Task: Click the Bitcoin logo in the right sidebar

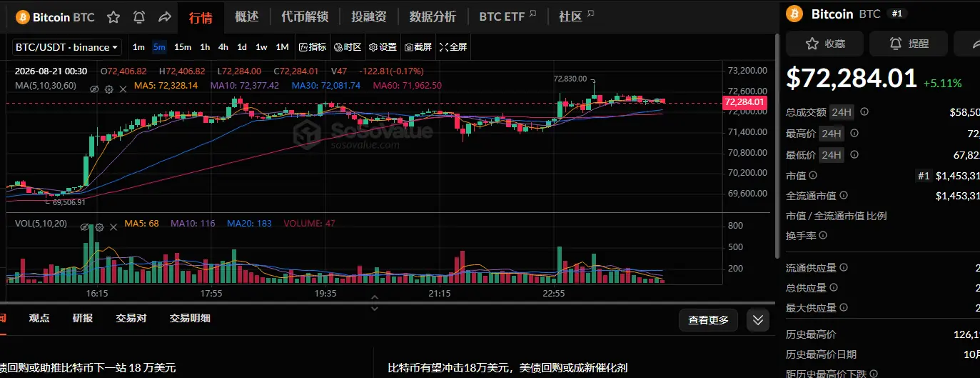Action: pyautogui.click(x=795, y=14)
